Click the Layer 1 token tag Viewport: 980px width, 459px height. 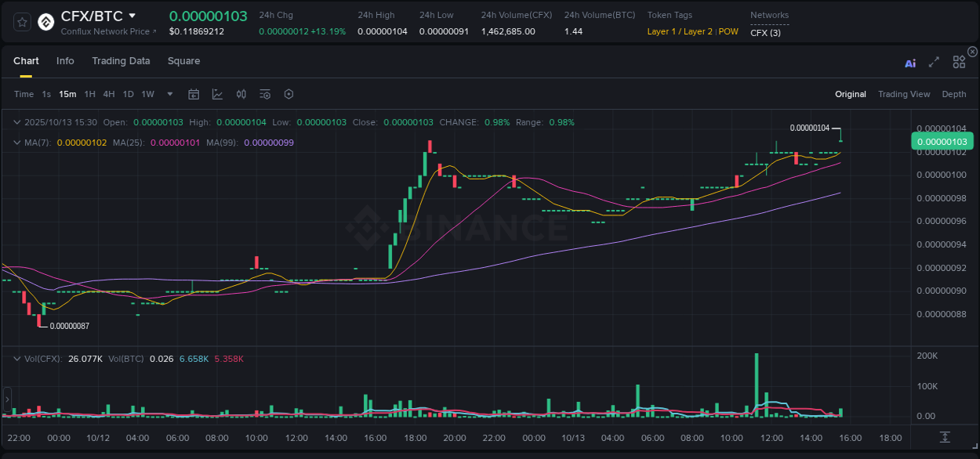[x=662, y=32]
